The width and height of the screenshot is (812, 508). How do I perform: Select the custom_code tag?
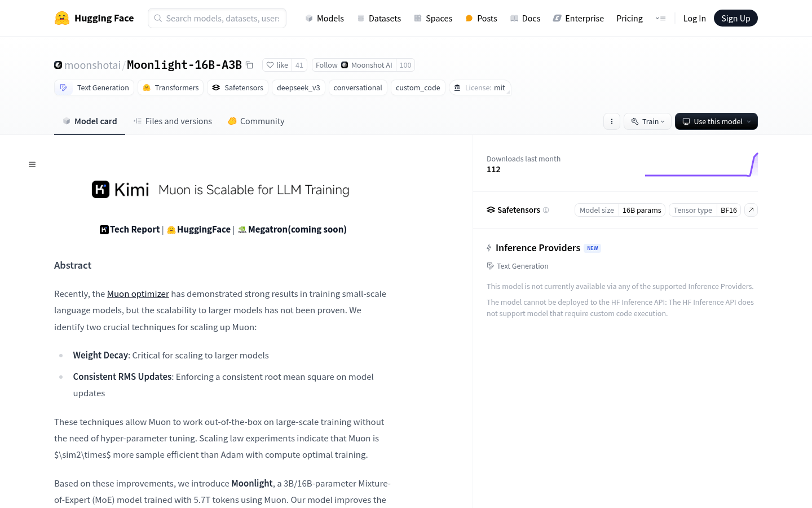(x=418, y=87)
